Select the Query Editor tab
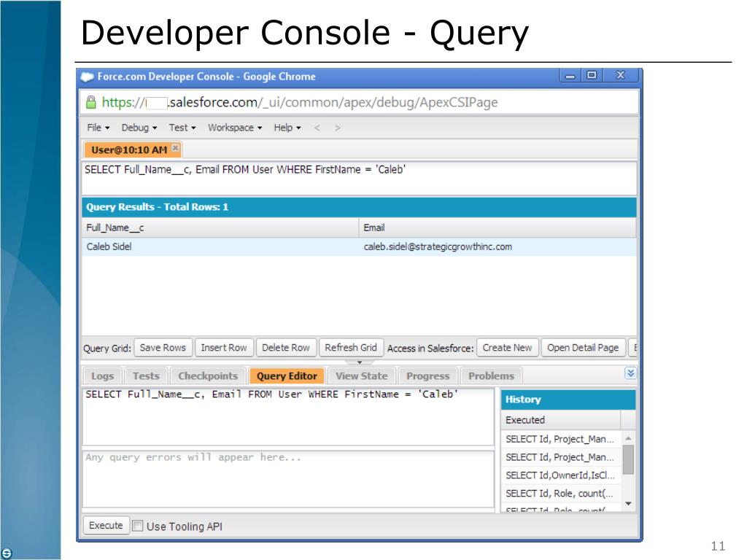Viewport: 747px width, 560px height. pos(287,376)
